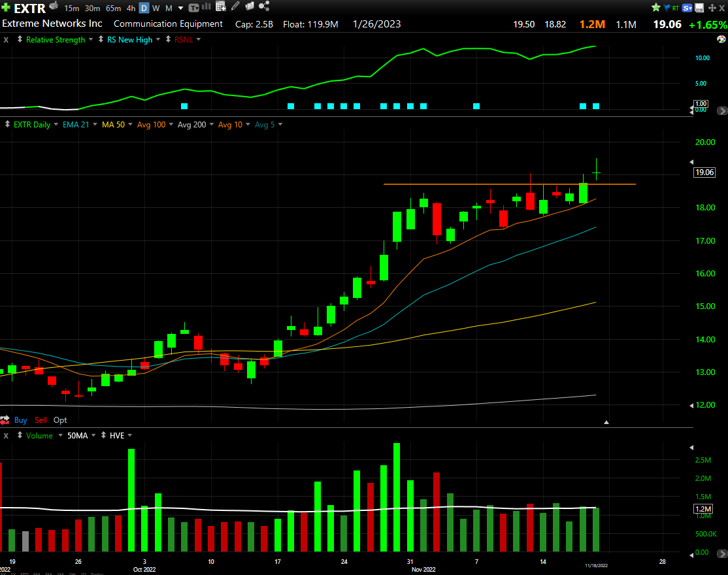
Task: Open the EMA 21 dropdown
Action: 95,124
